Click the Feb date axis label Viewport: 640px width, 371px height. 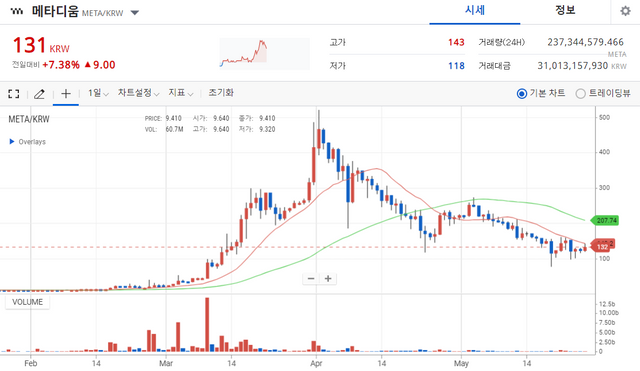[x=31, y=363]
